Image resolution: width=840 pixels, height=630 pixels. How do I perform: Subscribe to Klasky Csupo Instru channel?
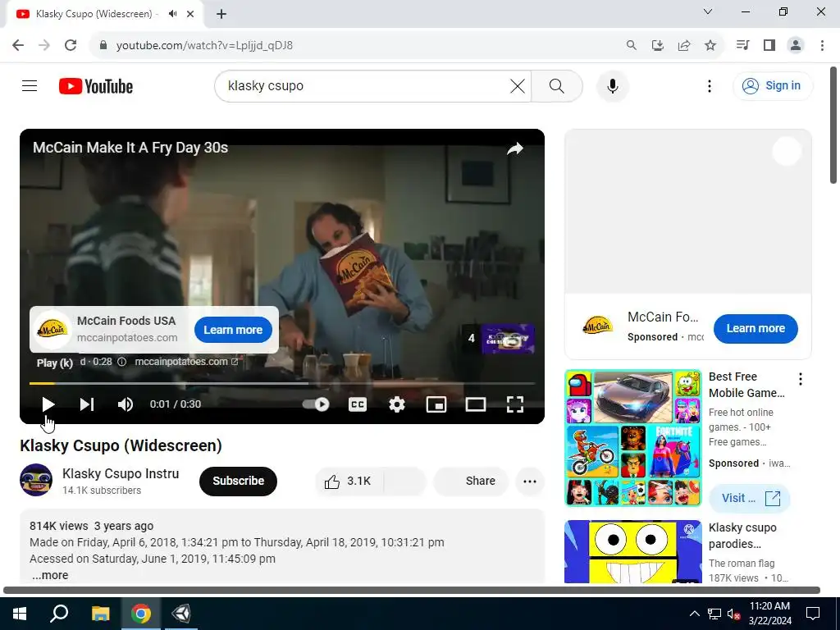(238, 481)
